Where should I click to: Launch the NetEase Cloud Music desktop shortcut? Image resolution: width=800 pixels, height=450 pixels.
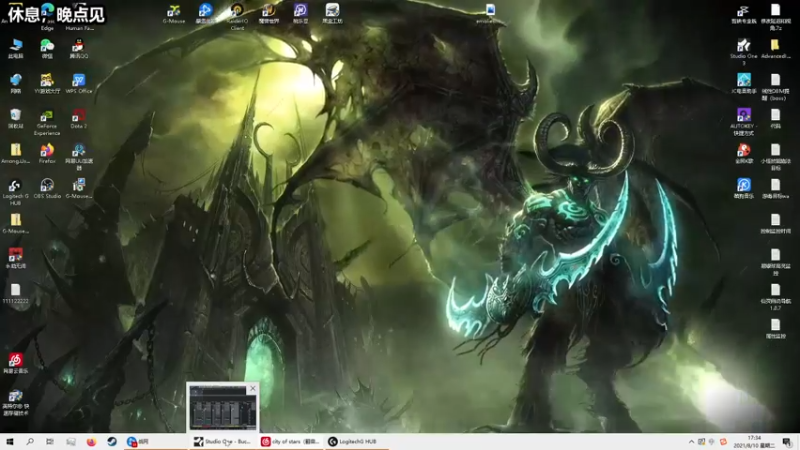tap(15, 363)
